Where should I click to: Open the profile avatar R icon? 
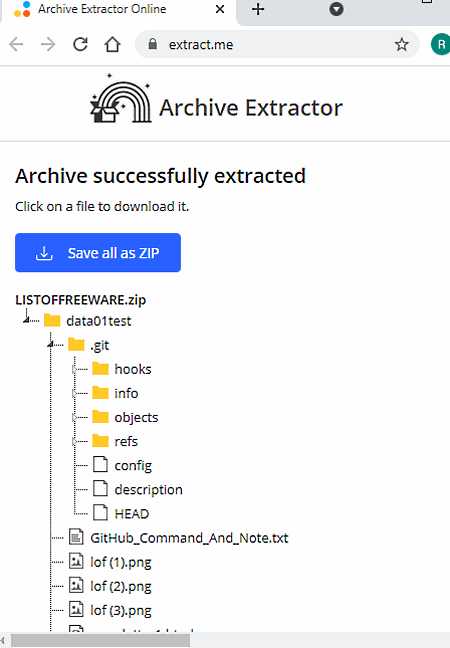click(x=440, y=44)
